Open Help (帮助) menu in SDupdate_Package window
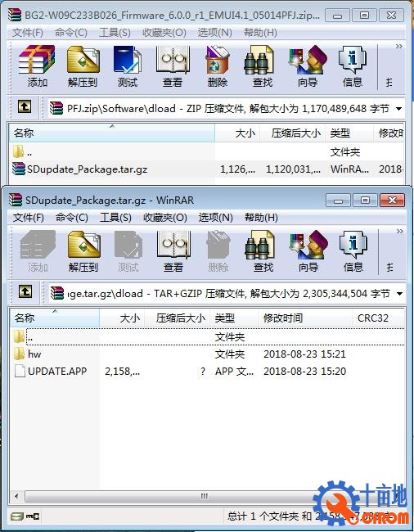The width and height of the screenshot is (414, 532). (x=261, y=218)
